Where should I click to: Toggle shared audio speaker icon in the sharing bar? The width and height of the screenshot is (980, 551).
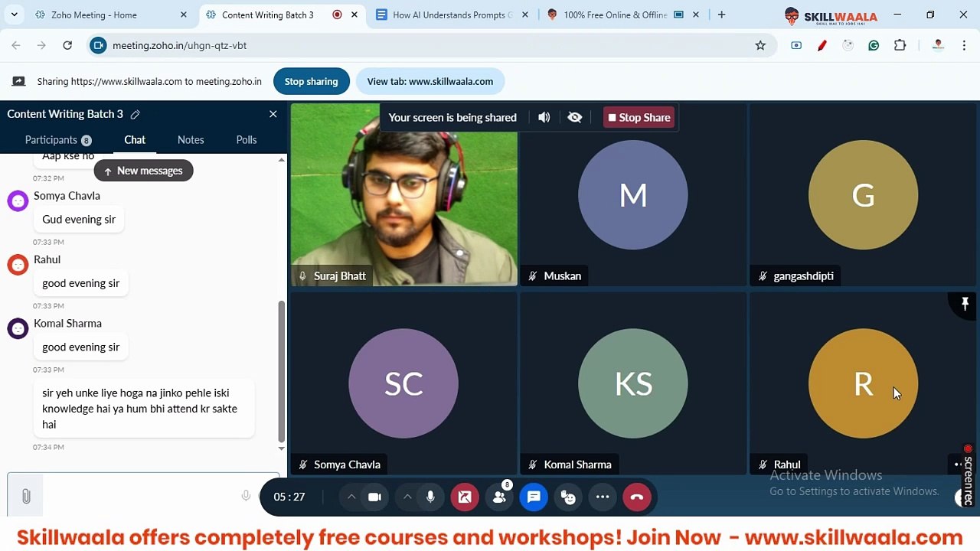click(544, 117)
